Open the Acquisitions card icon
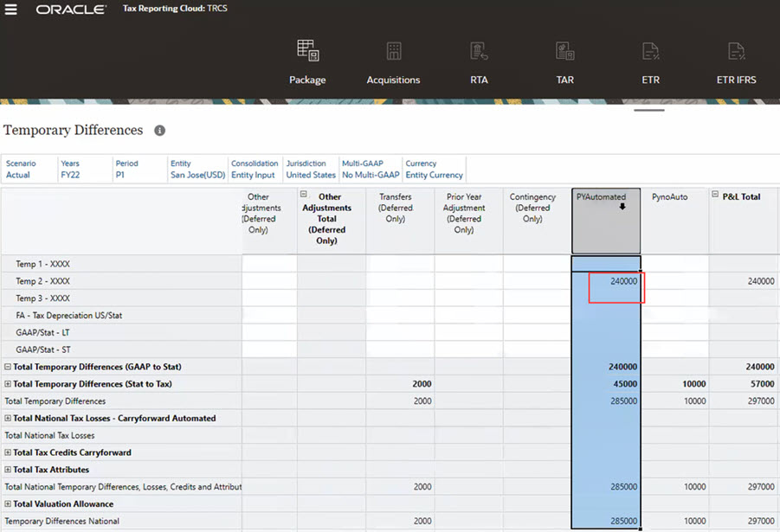This screenshot has height=532, width=780. tap(393, 51)
